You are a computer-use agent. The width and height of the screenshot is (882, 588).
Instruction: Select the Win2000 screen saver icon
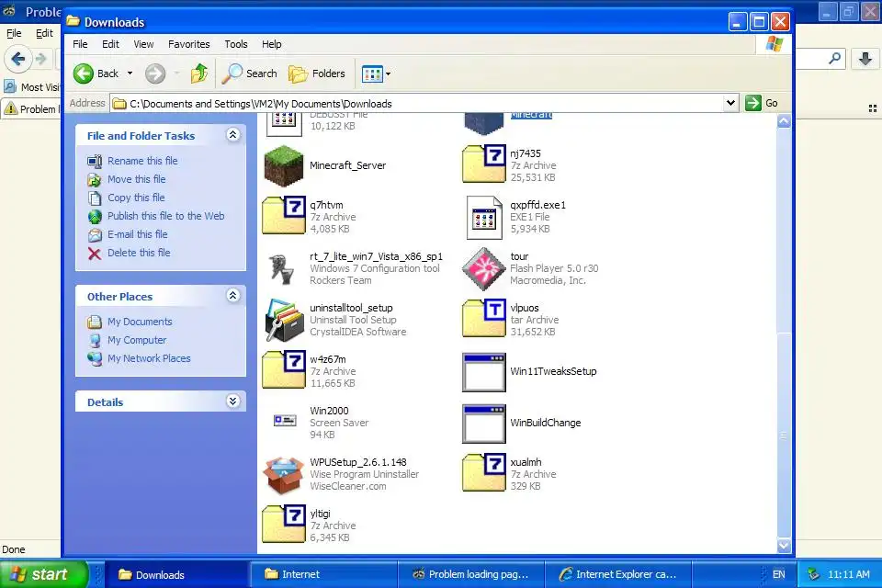tap(285, 420)
